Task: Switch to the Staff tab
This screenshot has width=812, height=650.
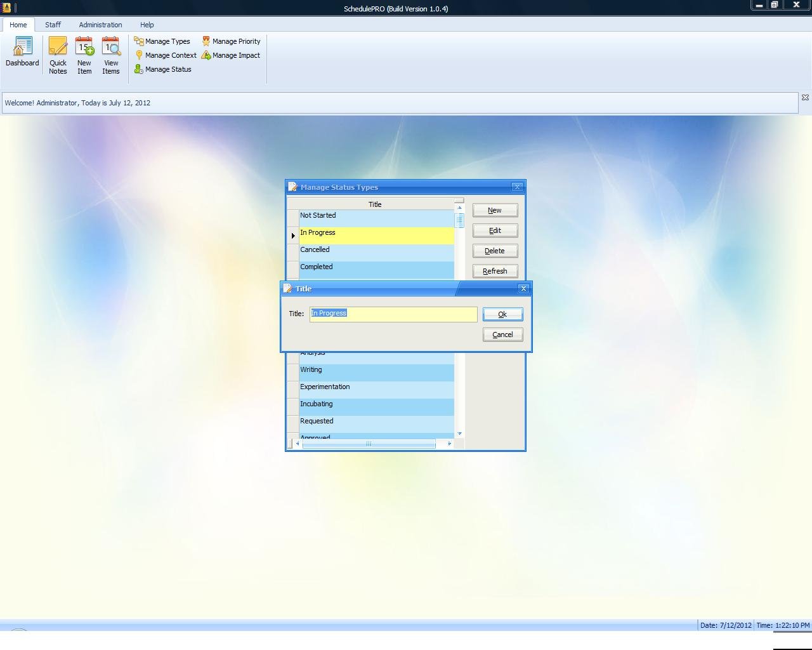Action: [x=53, y=25]
